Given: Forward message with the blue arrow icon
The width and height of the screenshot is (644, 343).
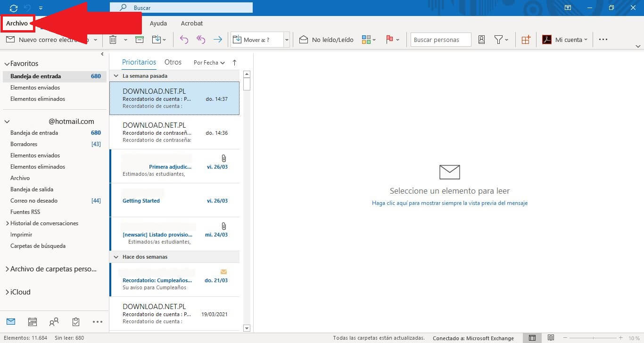Looking at the screenshot, I should 217,40.
